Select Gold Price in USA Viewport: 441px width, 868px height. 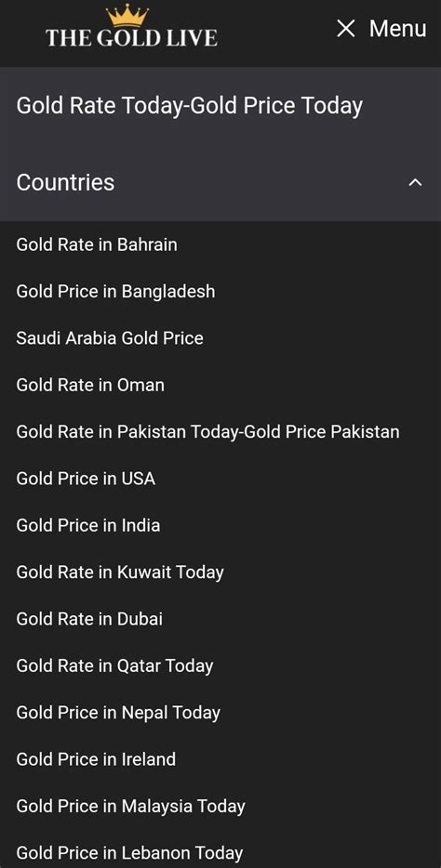tap(86, 479)
